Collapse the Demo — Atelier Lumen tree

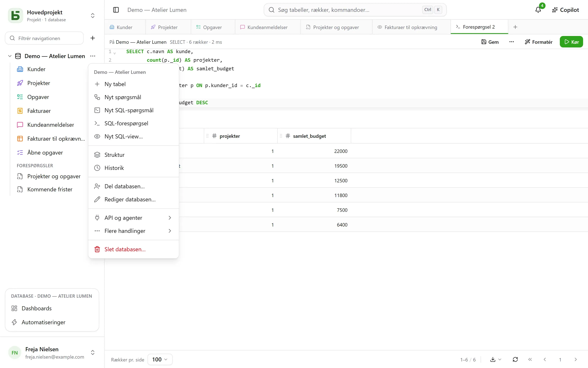(10, 56)
